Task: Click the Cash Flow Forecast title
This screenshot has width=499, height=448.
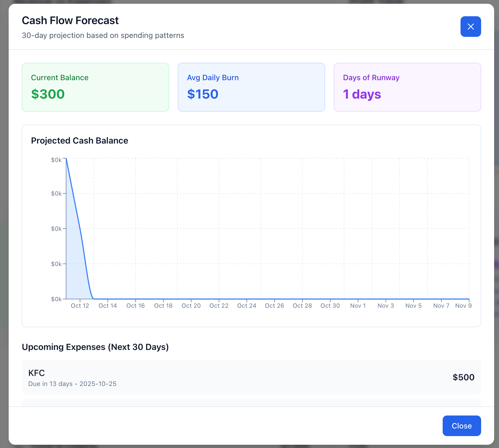Action: coord(70,21)
